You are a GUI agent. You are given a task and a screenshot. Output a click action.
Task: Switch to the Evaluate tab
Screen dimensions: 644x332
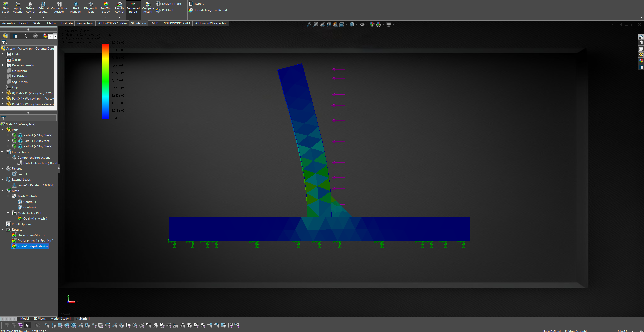67,23
